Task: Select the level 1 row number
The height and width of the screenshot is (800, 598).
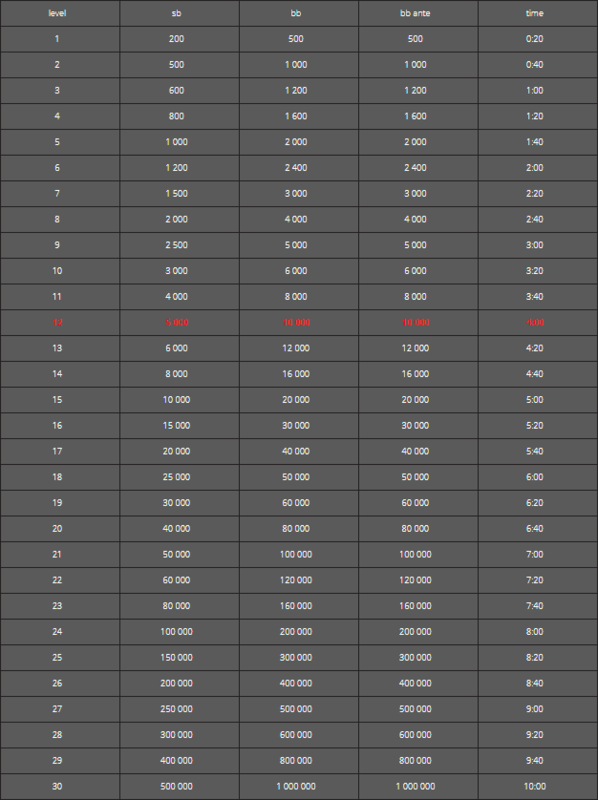Action: pos(57,39)
